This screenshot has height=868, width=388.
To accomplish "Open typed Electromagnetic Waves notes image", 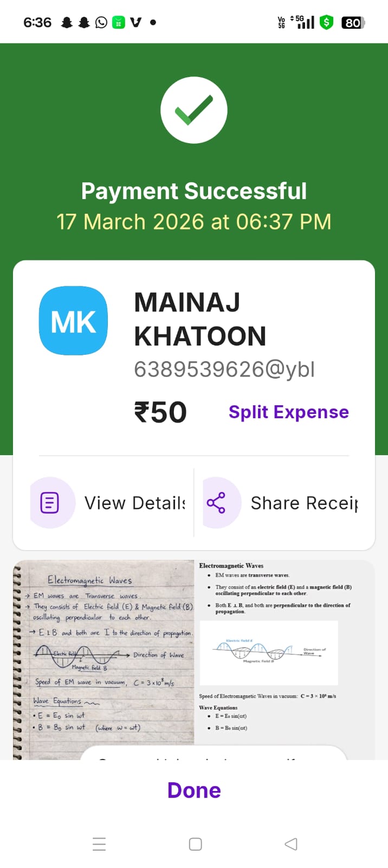I will (284, 660).
